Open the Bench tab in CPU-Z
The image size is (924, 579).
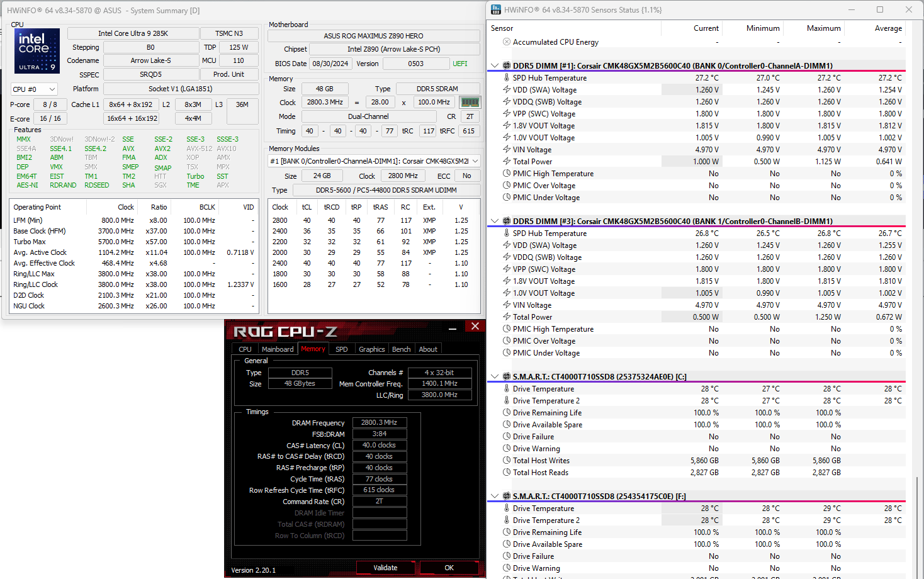401,349
